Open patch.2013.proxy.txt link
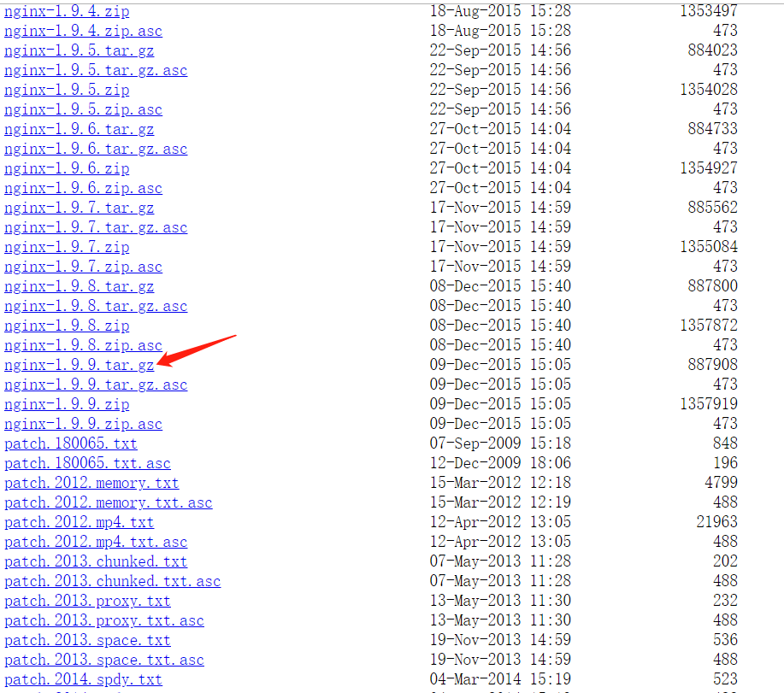This screenshot has height=693, width=784. click(87, 601)
